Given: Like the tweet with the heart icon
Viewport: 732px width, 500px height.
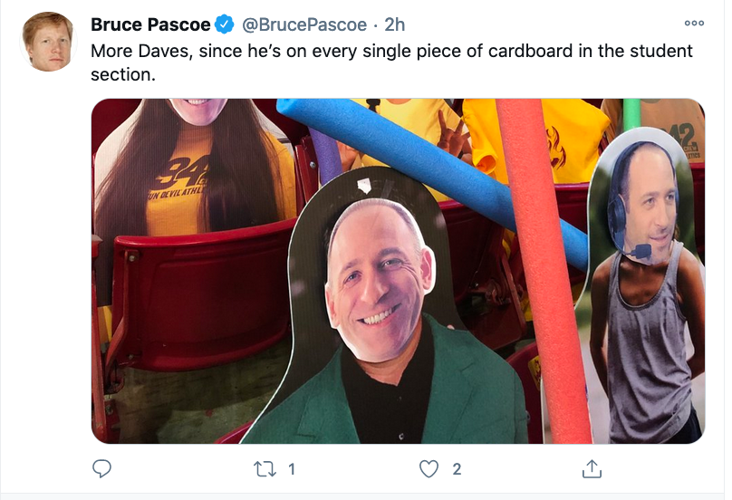Looking at the screenshot, I should (x=429, y=469).
